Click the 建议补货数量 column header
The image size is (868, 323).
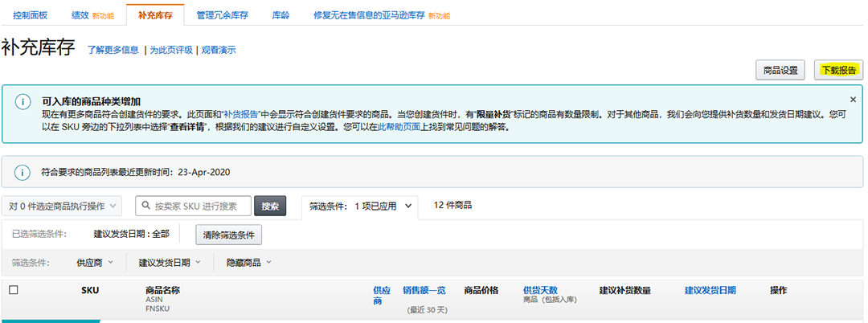(625, 290)
